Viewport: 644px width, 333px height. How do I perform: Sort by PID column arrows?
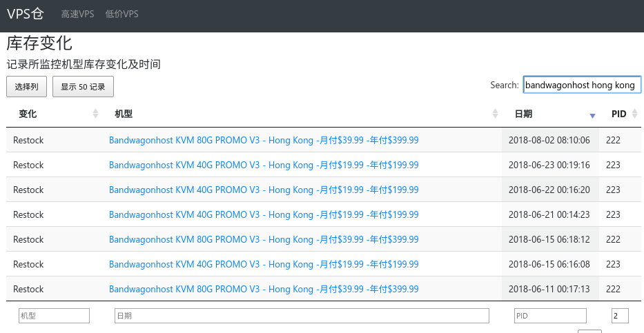pyautogui.click(x=634, y=114)
